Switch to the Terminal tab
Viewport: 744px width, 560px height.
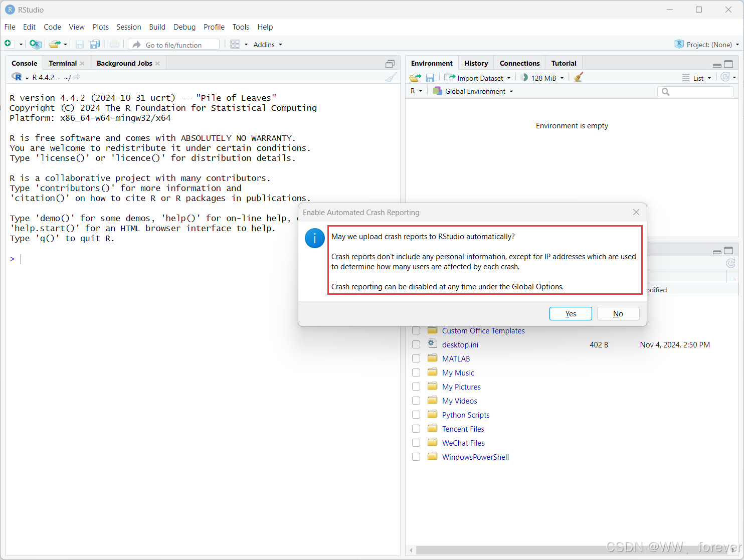(63, 63)
